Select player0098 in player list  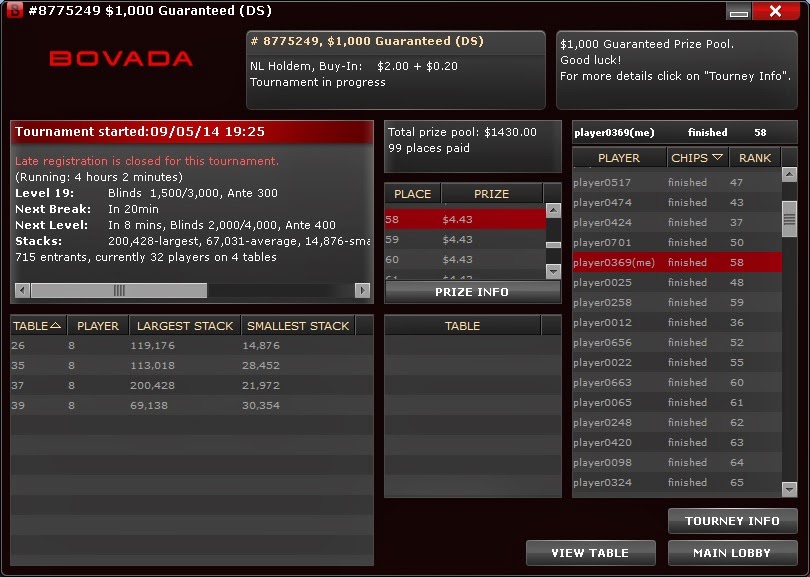677,462
